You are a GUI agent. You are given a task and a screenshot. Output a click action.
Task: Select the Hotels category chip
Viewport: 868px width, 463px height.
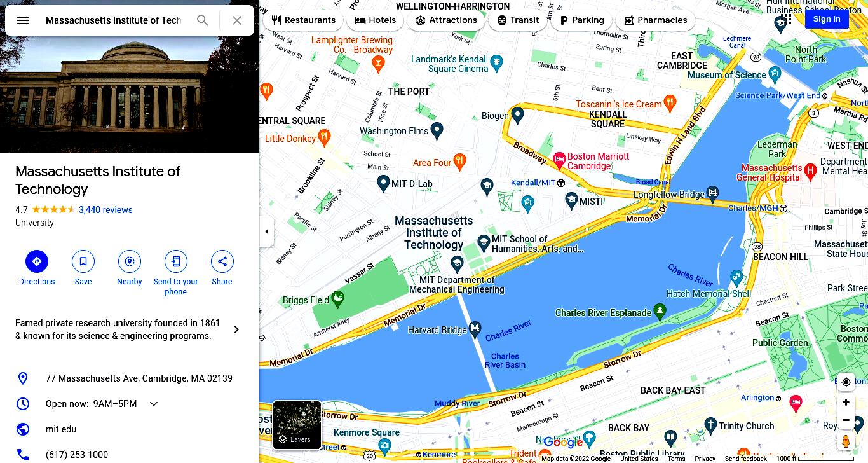(376, 20)
